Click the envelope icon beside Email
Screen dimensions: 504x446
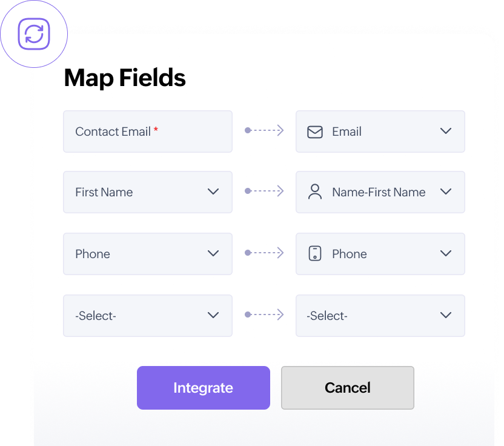pos(315,131)
